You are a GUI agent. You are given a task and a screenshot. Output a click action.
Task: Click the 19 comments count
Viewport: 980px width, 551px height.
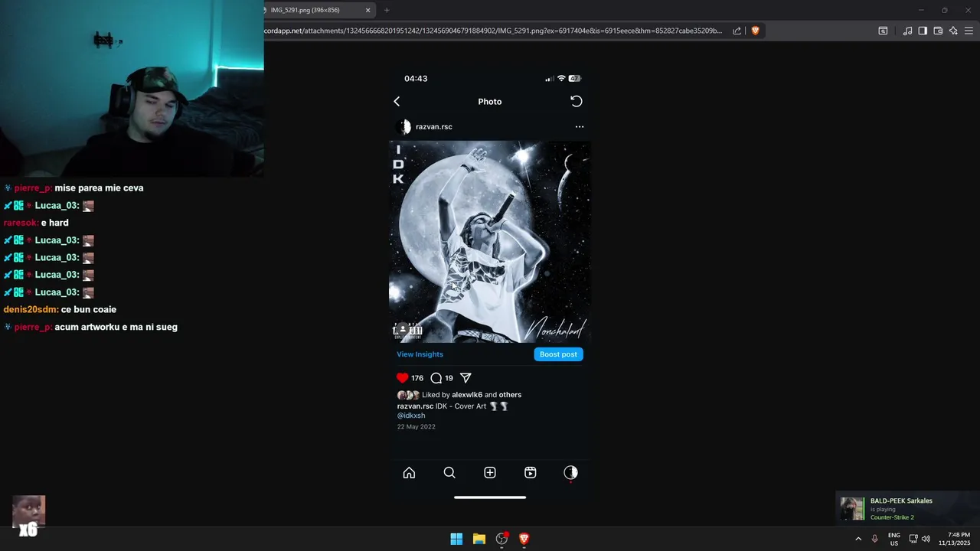click(x=449, y=378)
